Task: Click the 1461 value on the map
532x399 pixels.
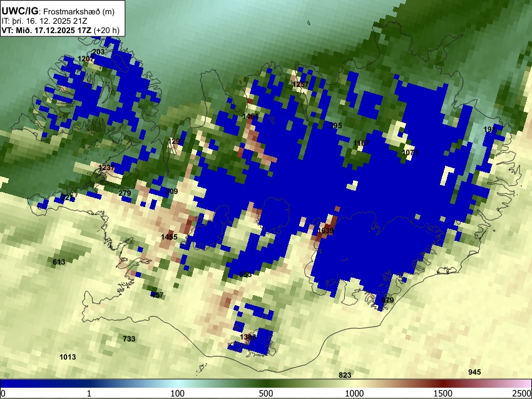Action: click(250, 116)
